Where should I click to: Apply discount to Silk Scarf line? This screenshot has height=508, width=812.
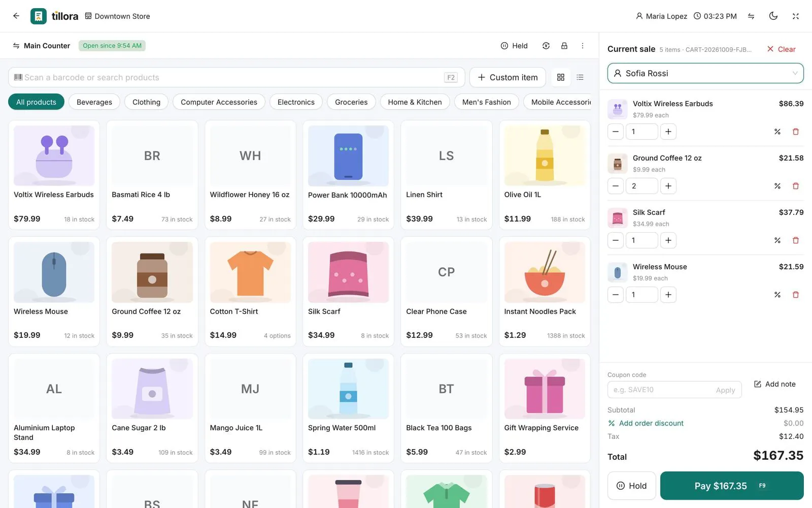click(777, 240)
